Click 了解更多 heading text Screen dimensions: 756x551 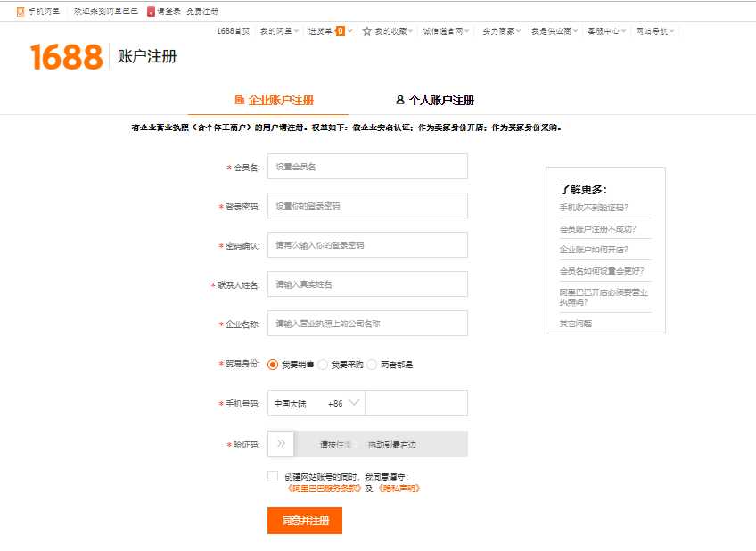(x=583, y=189)
